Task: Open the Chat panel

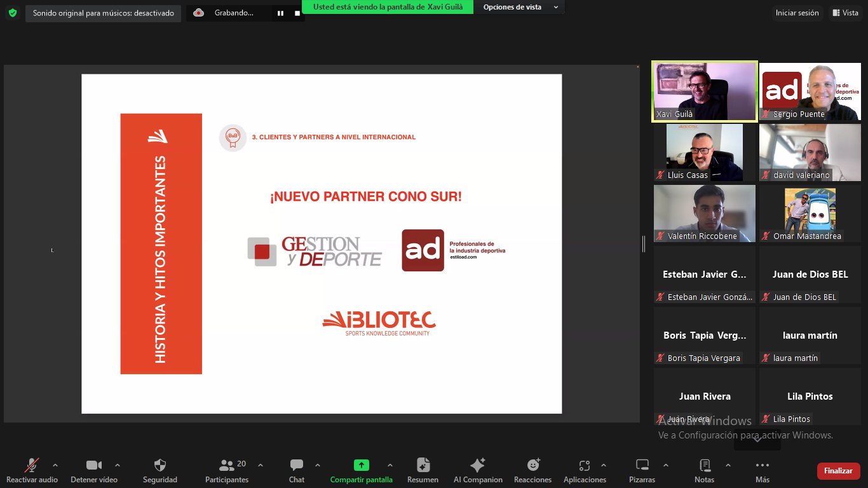Action: point(297,471)
